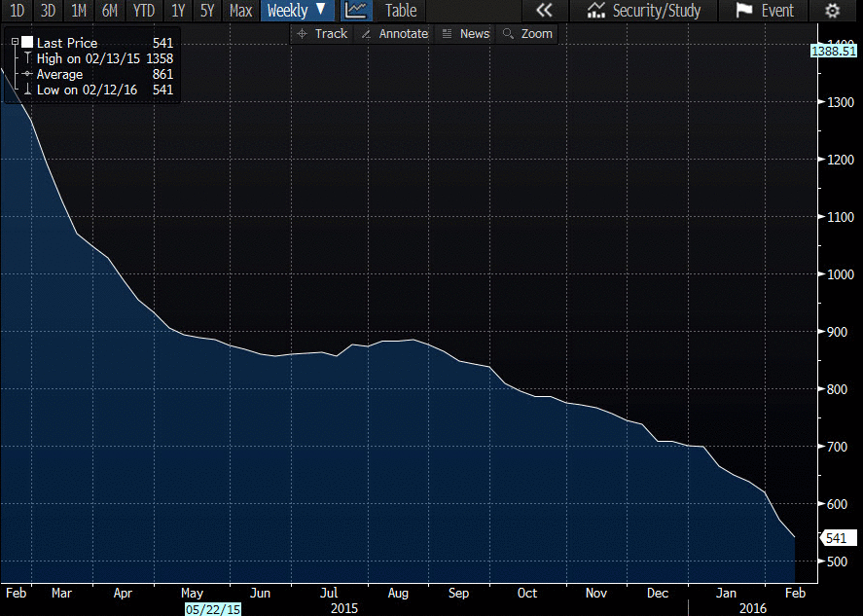The width and height of the screenshot is (863, 616).
Task: Select the 1D time range
Action: tap(18, 11)
